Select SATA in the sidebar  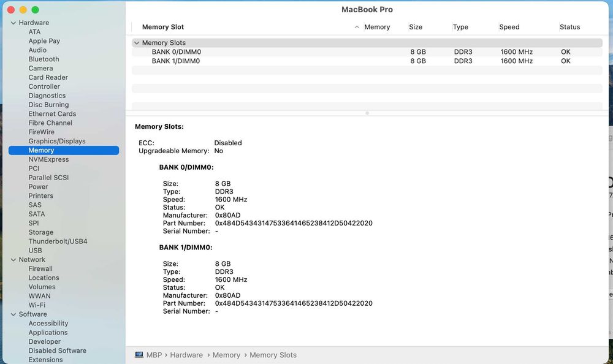pos(37,214)
